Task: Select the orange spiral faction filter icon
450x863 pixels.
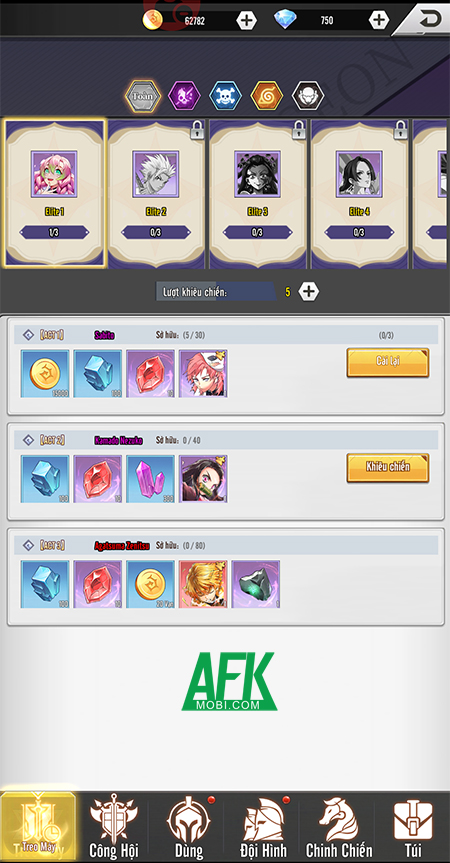Action: (267, 96)
